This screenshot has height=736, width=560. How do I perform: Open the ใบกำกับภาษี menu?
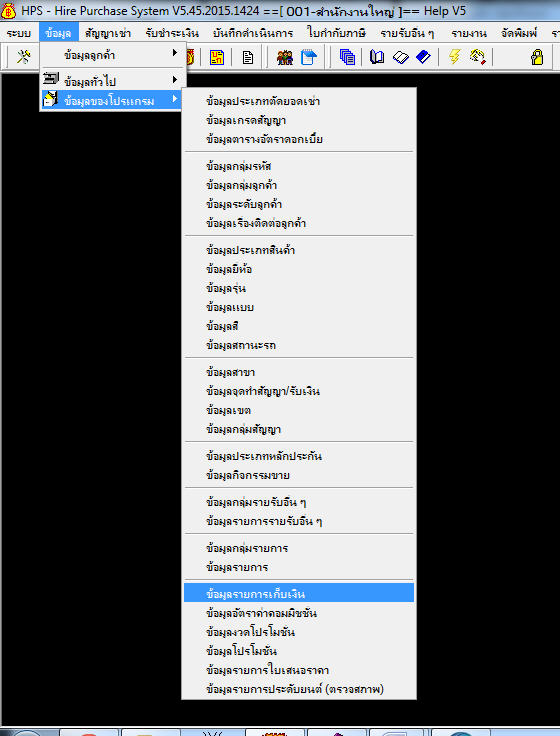tap(336, 33)
